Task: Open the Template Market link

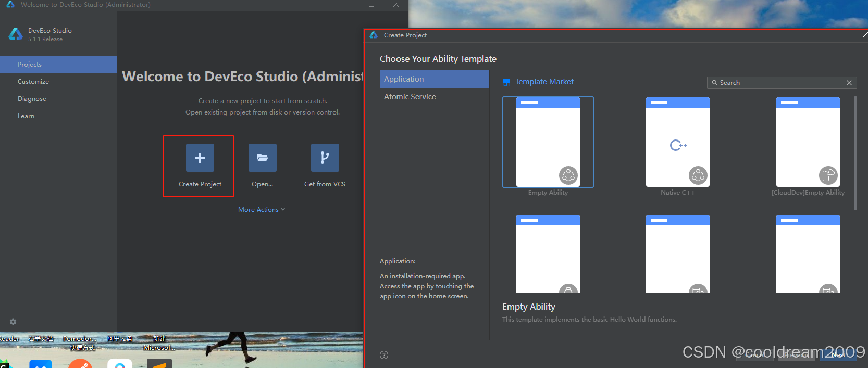Action: pyautogui.click(x=544, y=82)
